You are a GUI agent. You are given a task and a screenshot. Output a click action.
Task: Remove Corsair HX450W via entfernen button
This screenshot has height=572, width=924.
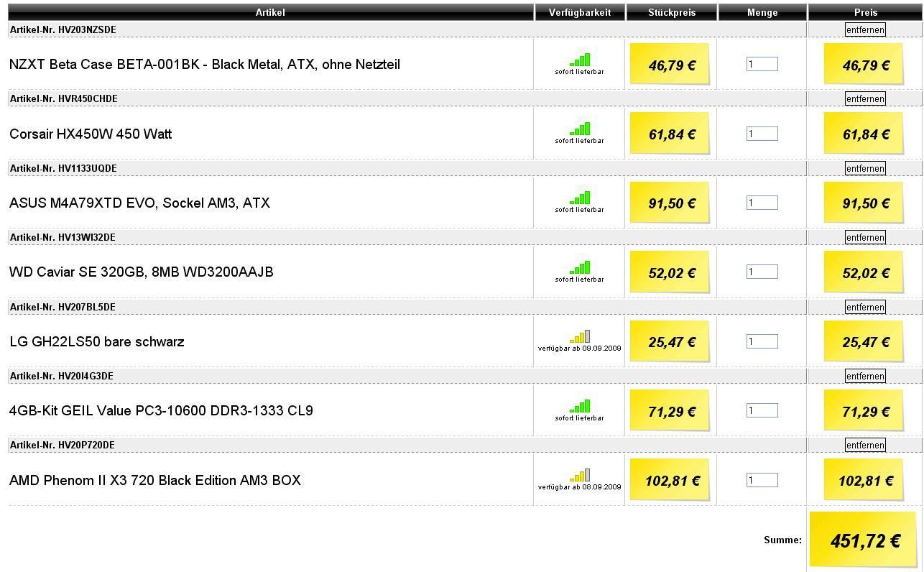[x=865, y=98]
